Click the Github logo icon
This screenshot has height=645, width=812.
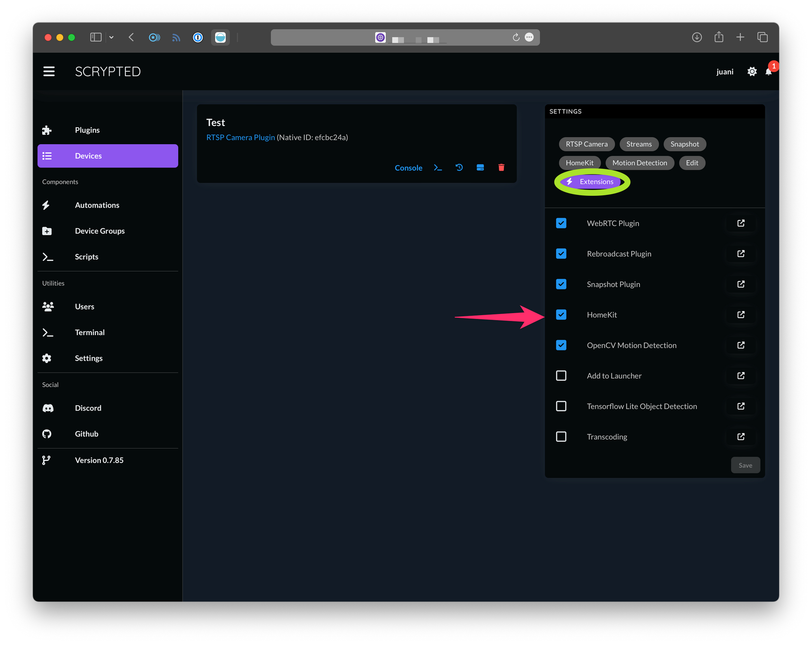[x=47, y=434]
